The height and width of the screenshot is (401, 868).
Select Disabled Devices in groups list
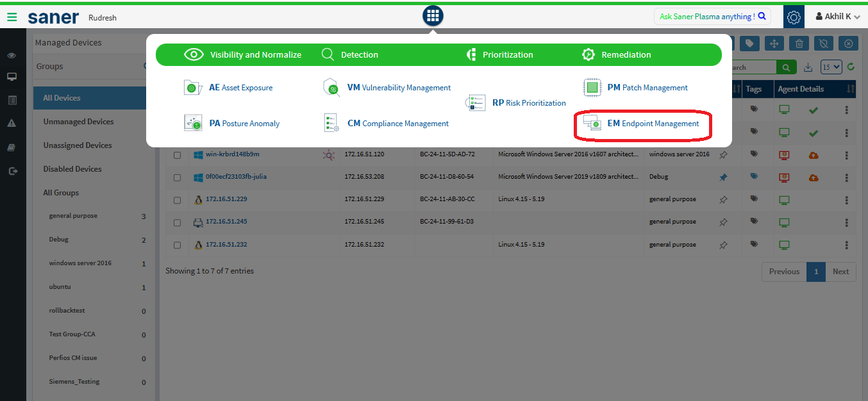pyautogui.click(x=72, y=169)
